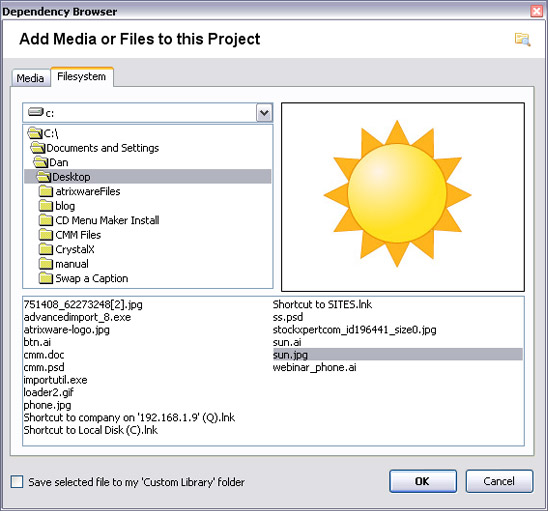Click the sun preview image
This screenshot has width=550, height=512.
coord(397,194)
